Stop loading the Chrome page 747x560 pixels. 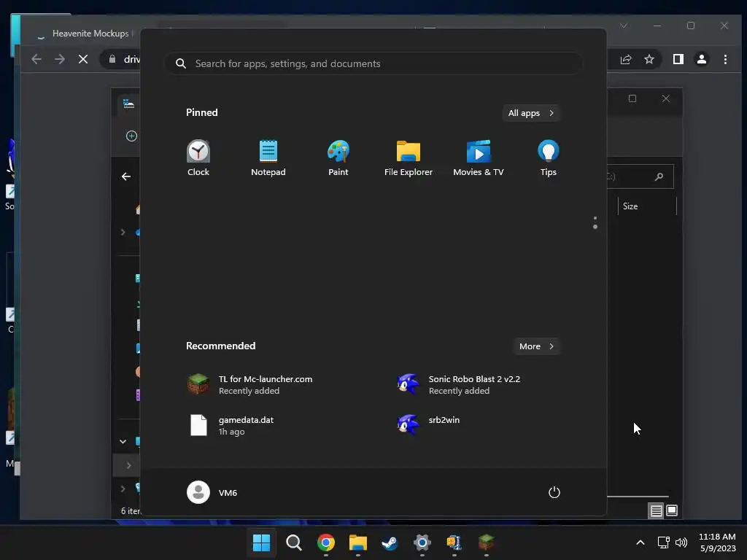[83, 59]
